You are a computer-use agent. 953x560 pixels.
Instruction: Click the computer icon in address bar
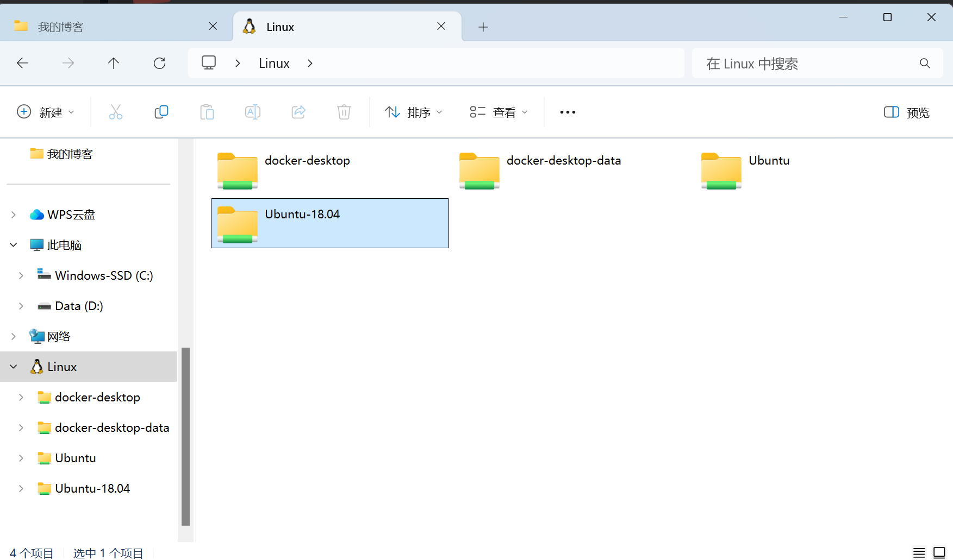[x=209, y=63]
